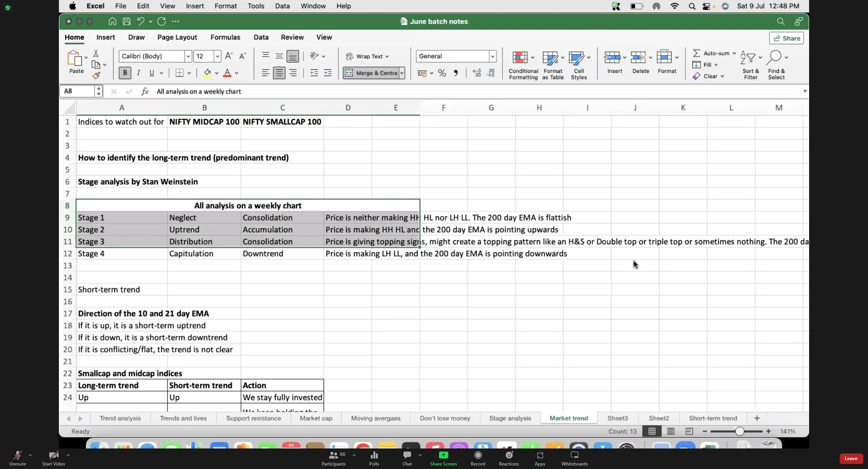Click Increase Font Size icon
The width and height of the screenshot is (868, 469).
[x=229, y=56]
